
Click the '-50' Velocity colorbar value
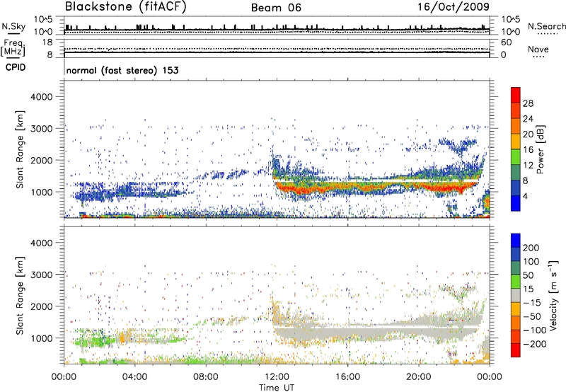532,316
